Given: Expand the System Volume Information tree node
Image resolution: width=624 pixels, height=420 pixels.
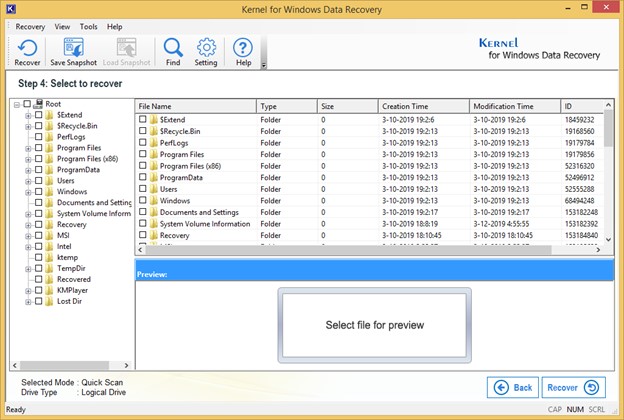Looking at the screenshot, I should [x=28, y=214].
